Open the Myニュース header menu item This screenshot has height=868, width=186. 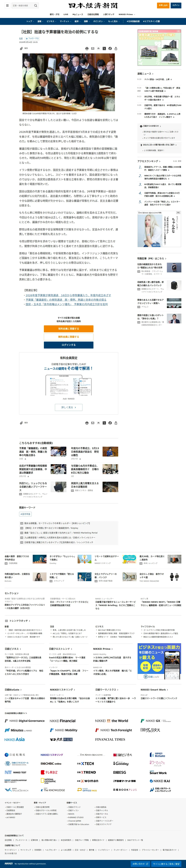pos(77,14)
